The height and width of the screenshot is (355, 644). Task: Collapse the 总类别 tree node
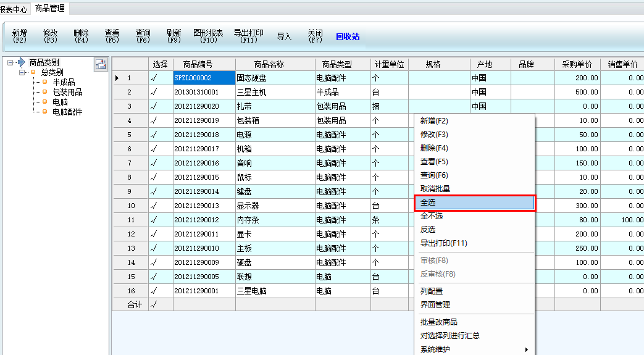click(23, 72)
